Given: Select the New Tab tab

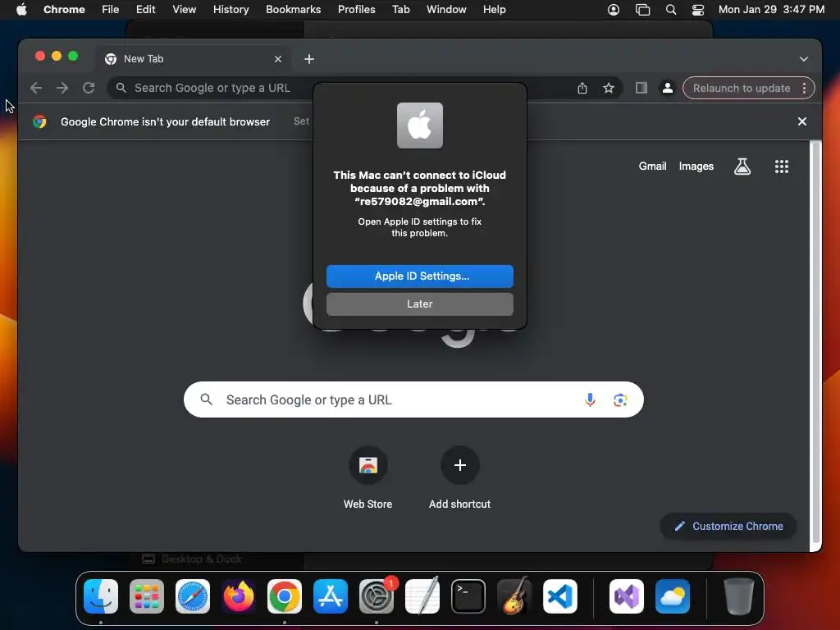Looking at the screenshot, I should [x=194, y=59].
